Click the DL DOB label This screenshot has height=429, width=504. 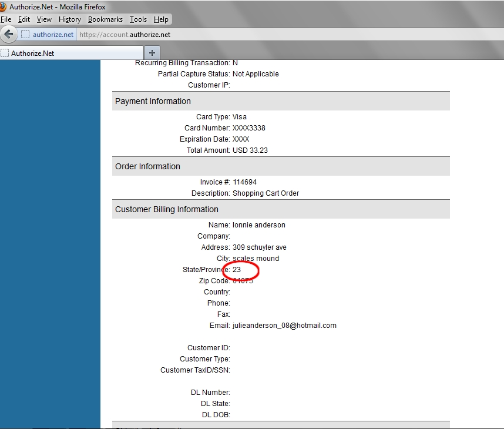pyautogui.click(x=216, y=415)
